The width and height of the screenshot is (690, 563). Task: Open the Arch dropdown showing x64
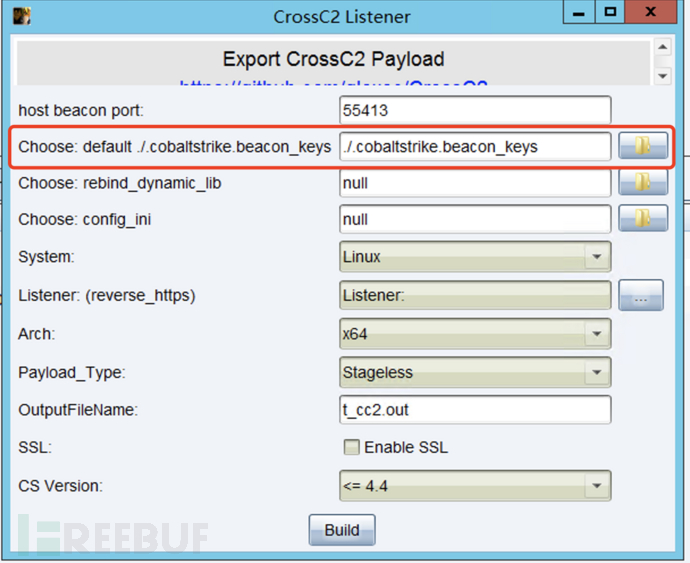tap(475, 334)
